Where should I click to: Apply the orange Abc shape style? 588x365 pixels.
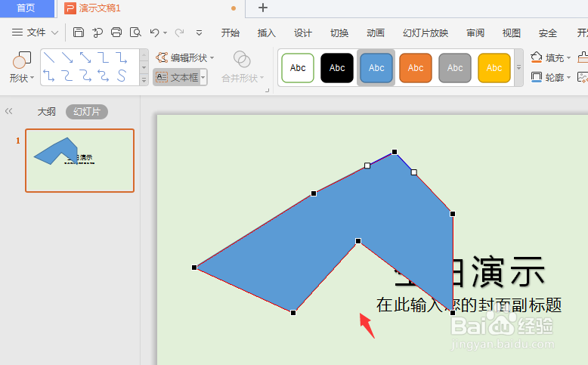pos(416,68)
